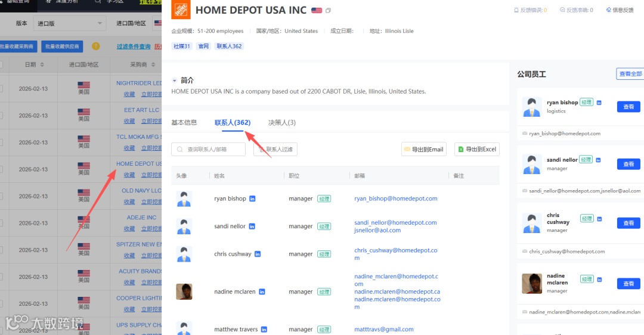644x335 pixels.
Task: Open ryan bishop's LinkedIn icon in contact table
Action: [253, 198]
